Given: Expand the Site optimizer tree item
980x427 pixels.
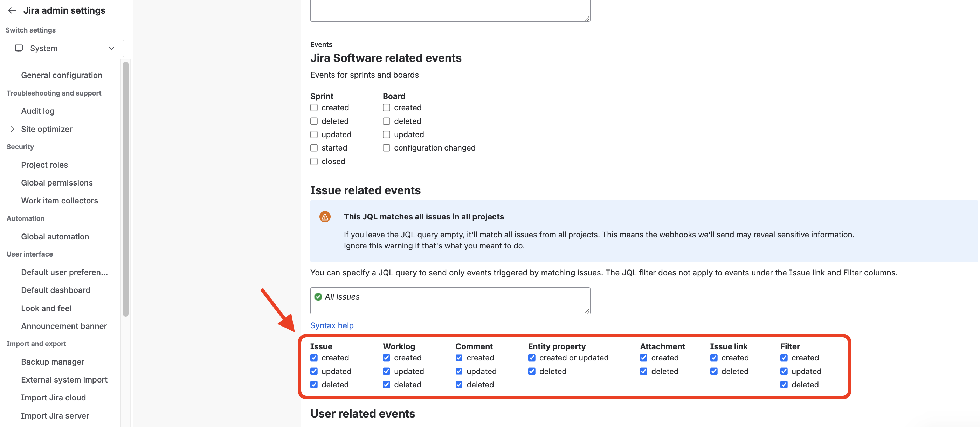Looking at the screenshot, I should 12,129.
